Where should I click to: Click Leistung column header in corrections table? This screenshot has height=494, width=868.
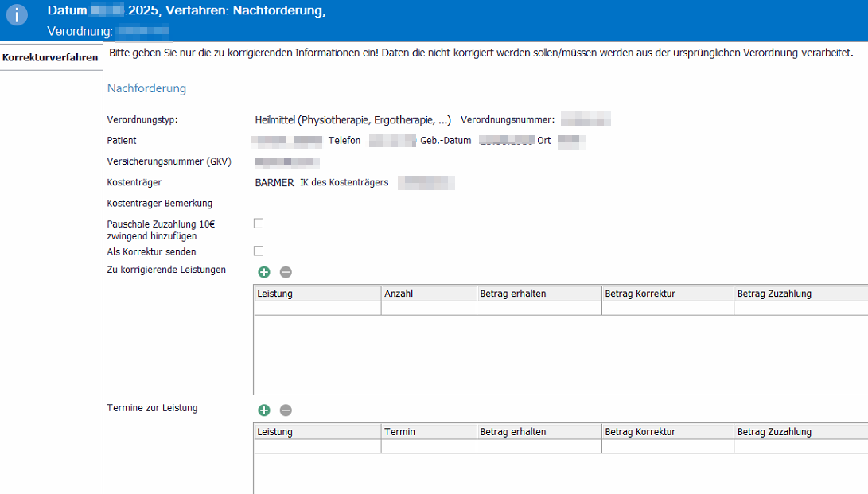coord(317,294)
